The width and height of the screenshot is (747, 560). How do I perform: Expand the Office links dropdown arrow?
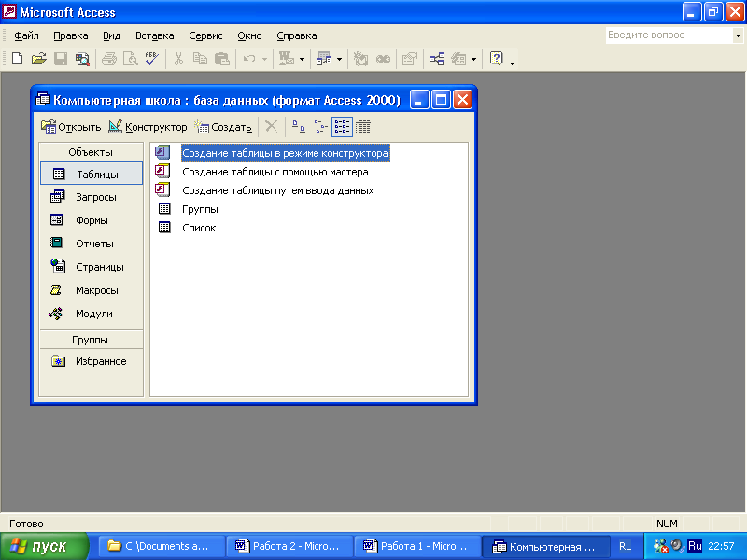point(302,60)
